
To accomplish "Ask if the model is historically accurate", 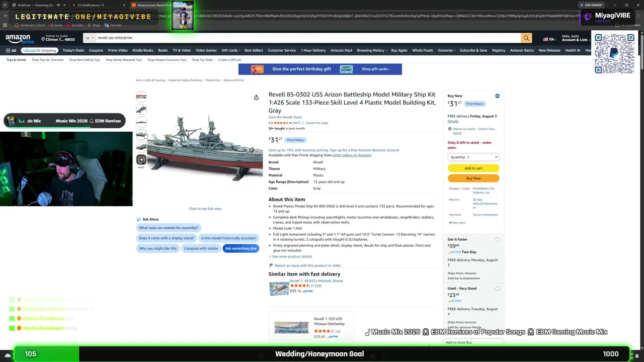I will [228, 238].
